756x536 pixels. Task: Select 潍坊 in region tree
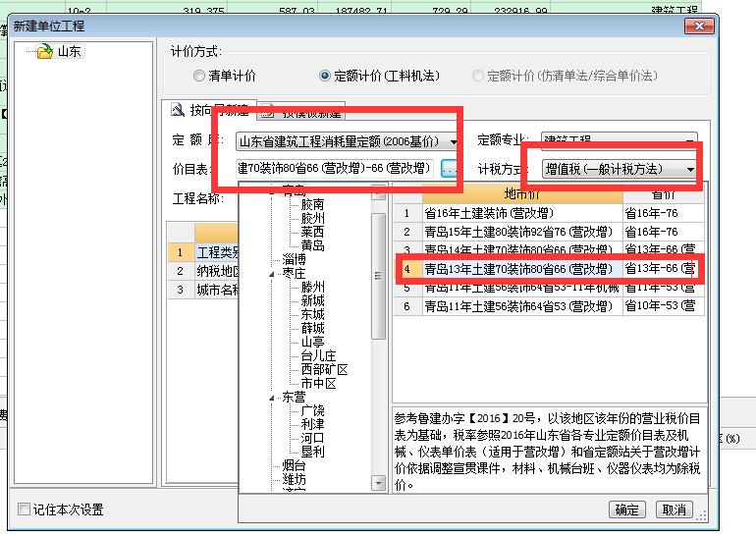click(294, 480)
